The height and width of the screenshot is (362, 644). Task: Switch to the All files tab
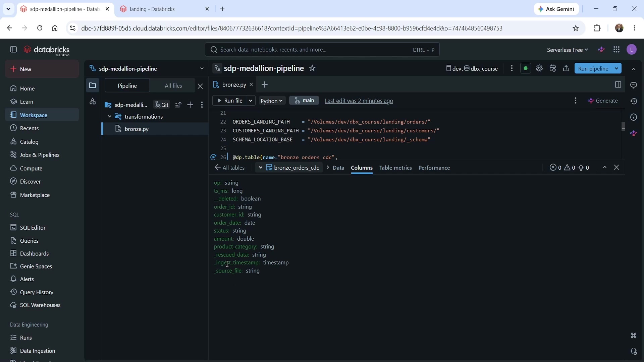173,86
